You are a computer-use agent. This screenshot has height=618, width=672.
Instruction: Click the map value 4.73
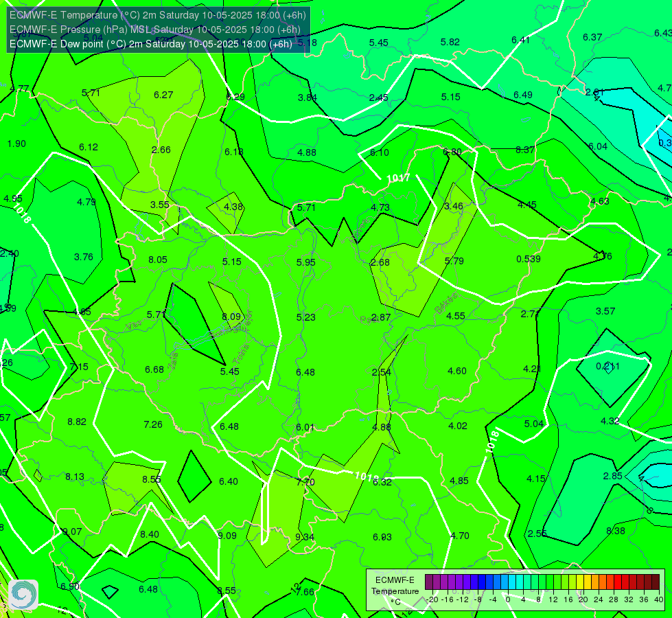[x=380, y=207]
